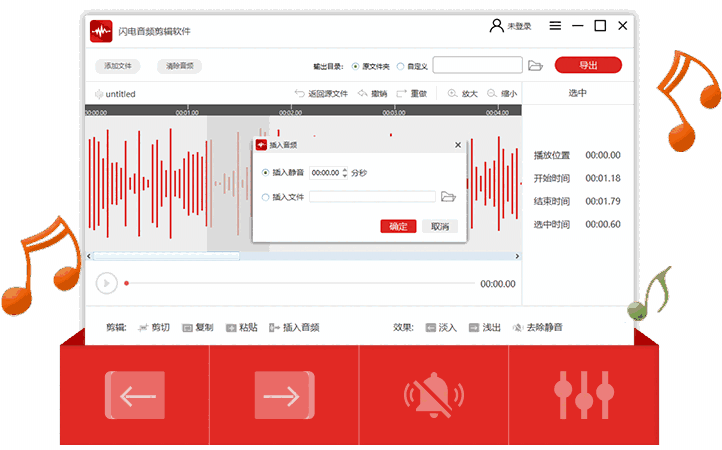The height and width of the screenshot is (450, 722).
Task: Click the scrollbar right arrow
Action: (x=517, y=256)
